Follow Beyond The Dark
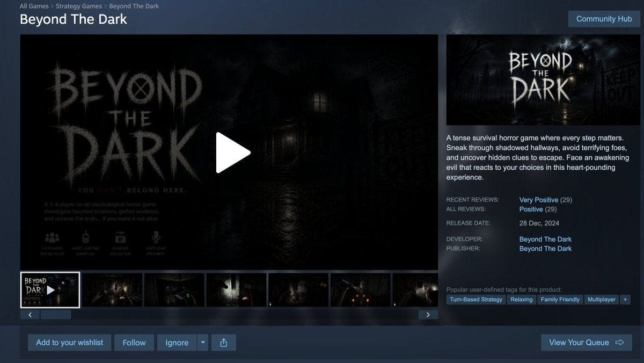This screenshot has width=644, height=363. [x=134, y=343]
